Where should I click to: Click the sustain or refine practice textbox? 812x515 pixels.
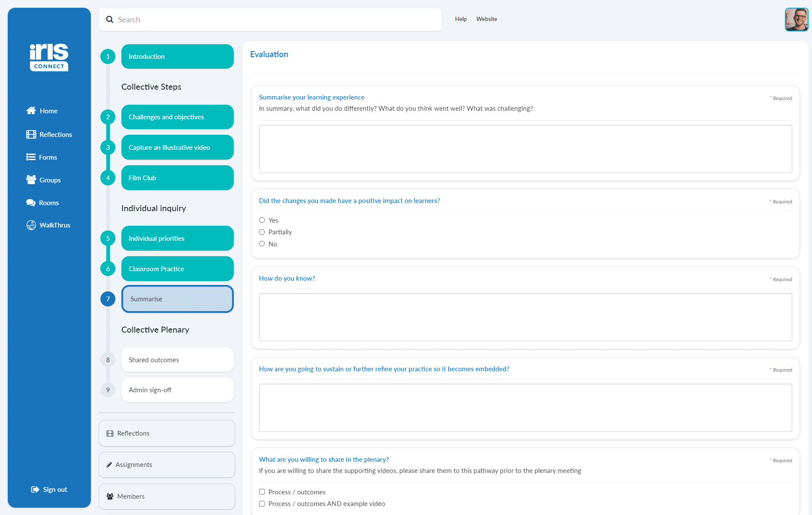525,408
